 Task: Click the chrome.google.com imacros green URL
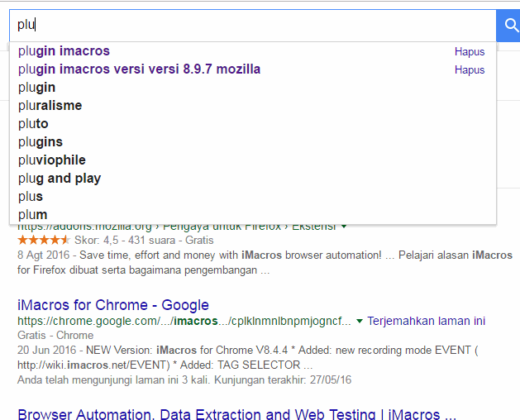(x=184, y=321)
